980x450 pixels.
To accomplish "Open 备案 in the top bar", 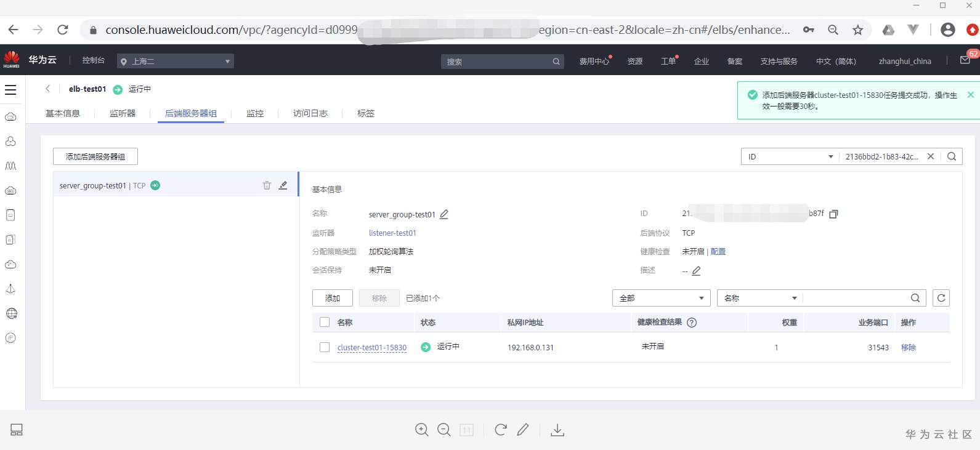I will (735, 61).
